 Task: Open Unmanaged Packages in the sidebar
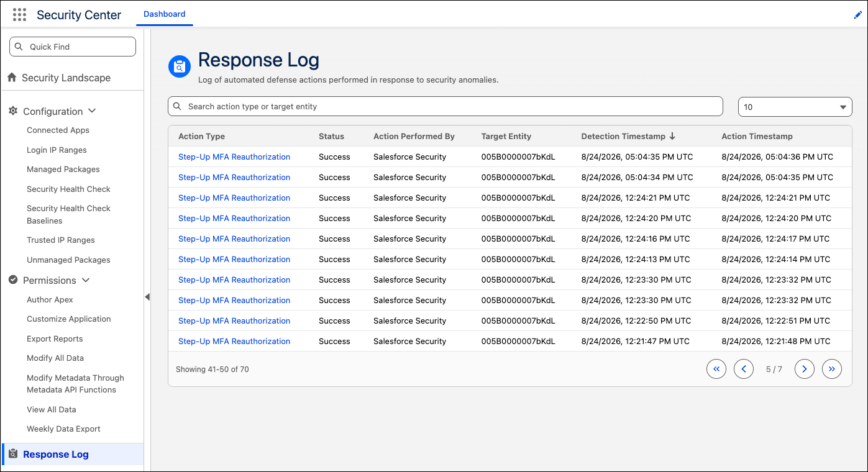point(68,260)
